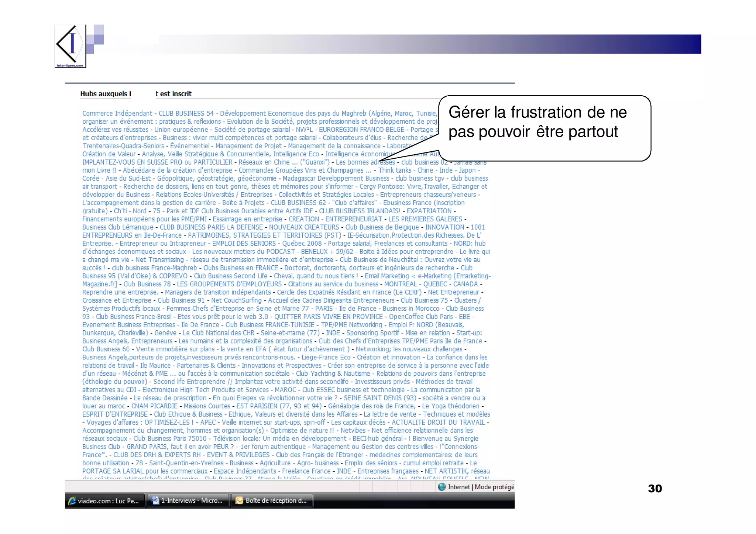Screen dimensions: 756x534
Task: Open the Club Yachting & Nautisme link
Action: [333, 373]
